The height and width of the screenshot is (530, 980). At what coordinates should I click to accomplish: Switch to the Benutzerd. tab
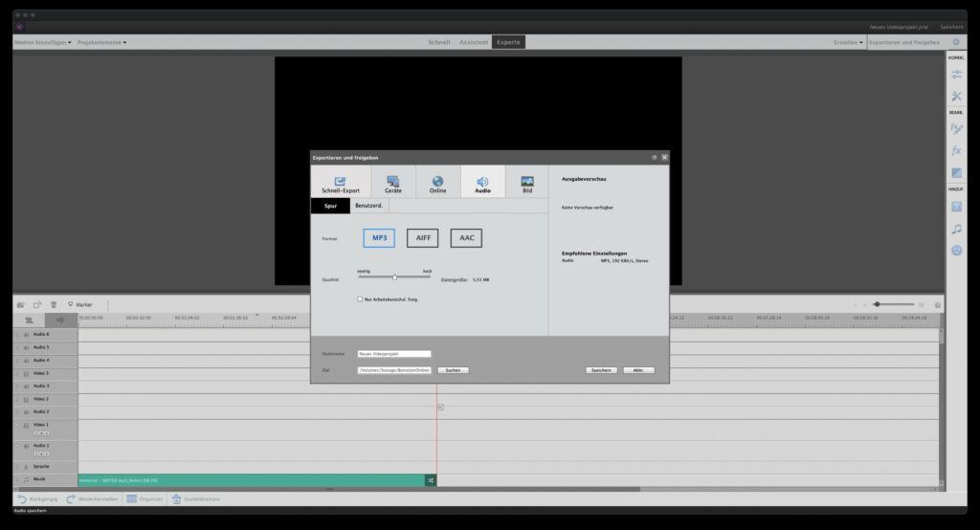tap(369, 206)
